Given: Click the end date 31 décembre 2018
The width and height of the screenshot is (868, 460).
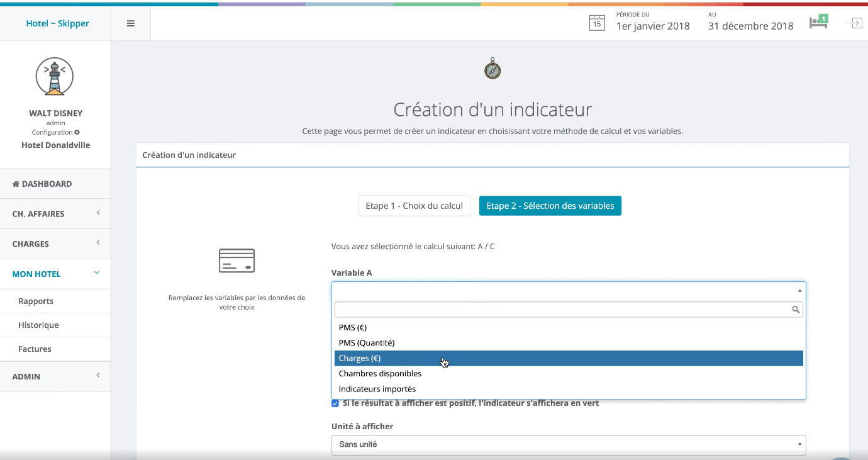Looking at the screenshot, I should (x=751, y=26).
